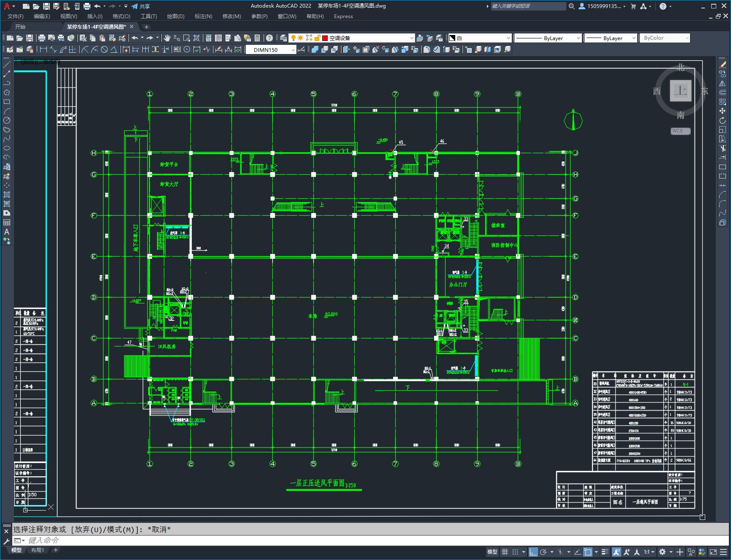Toggle Object Snap in status bar
The width and height of the screenshot is (731, 560).
[588, 552]
